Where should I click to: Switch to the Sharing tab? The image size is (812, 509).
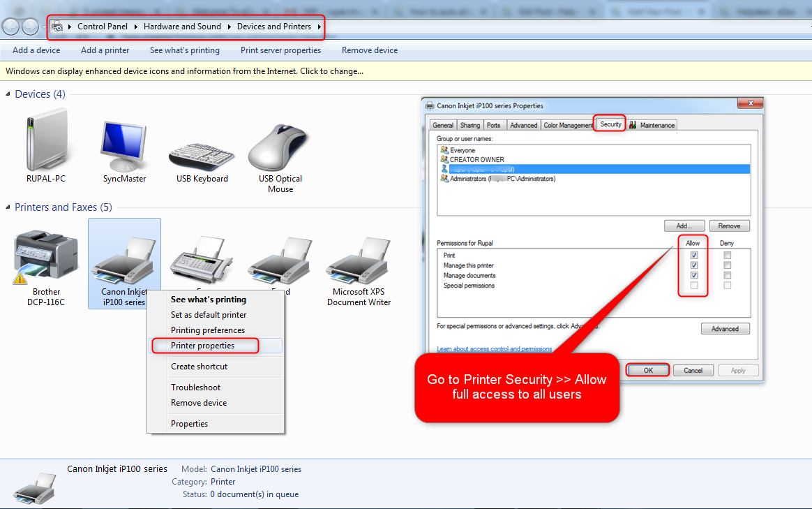pyautogui.click(x=469, y=125)
